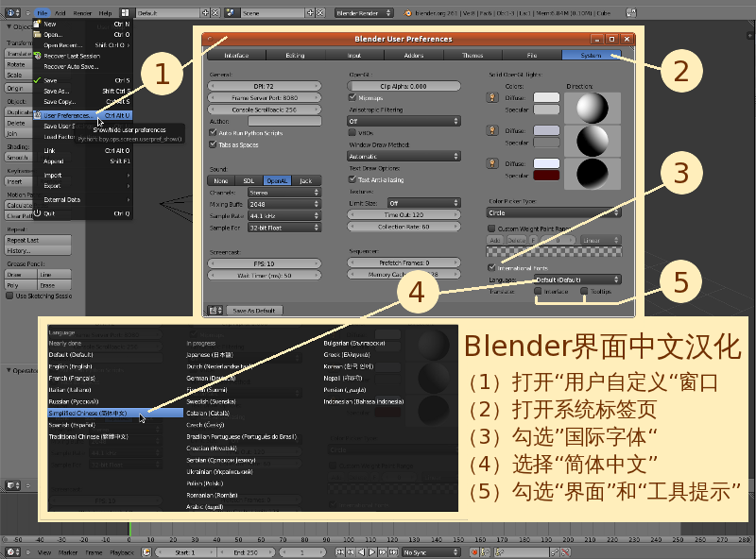The height and width of the screenshot is (559, 756).
Task: Open Color Picker Type dropdown showing Circle
Action: click(x=554, y=212)
